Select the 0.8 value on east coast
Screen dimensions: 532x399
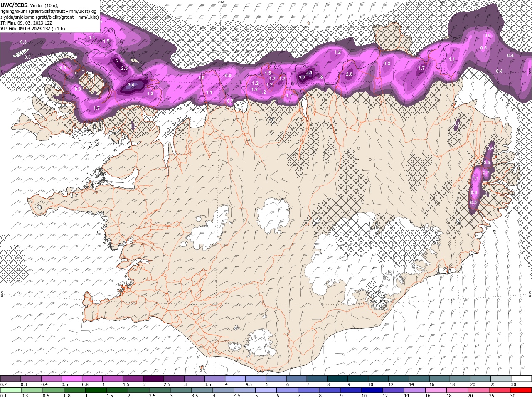(x=474, y=192)
